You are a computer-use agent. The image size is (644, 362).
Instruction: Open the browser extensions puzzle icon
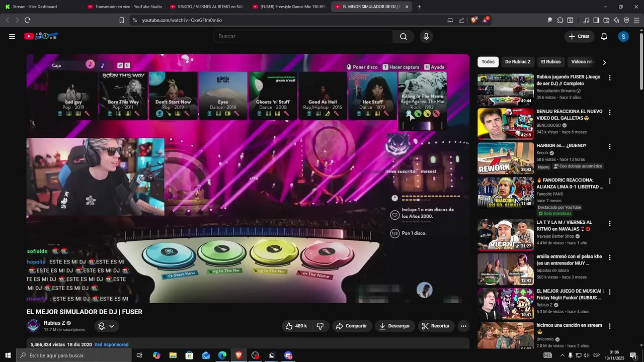click(560, 20)
